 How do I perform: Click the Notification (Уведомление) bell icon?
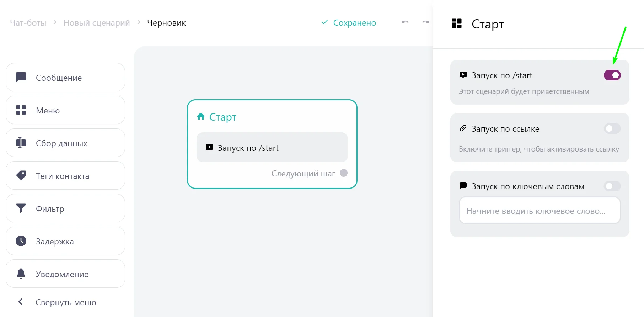tap(21, 274)
